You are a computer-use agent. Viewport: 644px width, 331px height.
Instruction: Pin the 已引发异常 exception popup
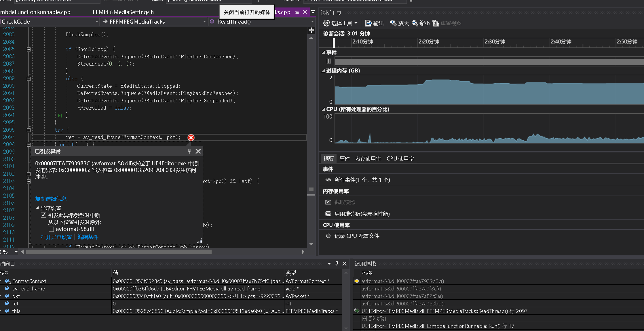point(189,151)
